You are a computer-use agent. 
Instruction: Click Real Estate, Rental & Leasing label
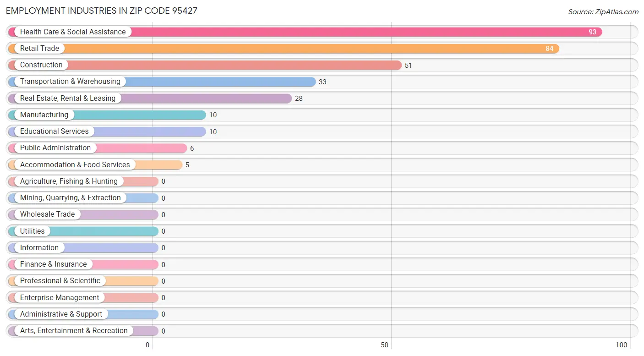point(68,98)
